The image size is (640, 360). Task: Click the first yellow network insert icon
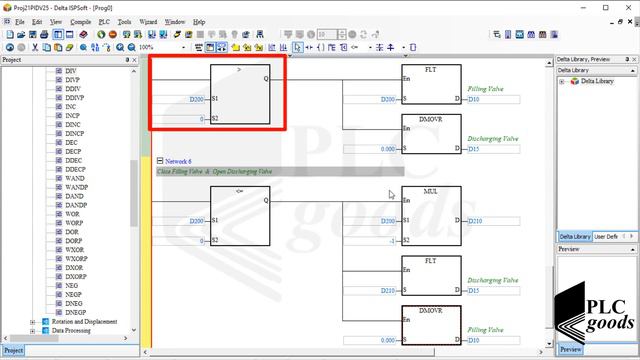tap(236, 47)
